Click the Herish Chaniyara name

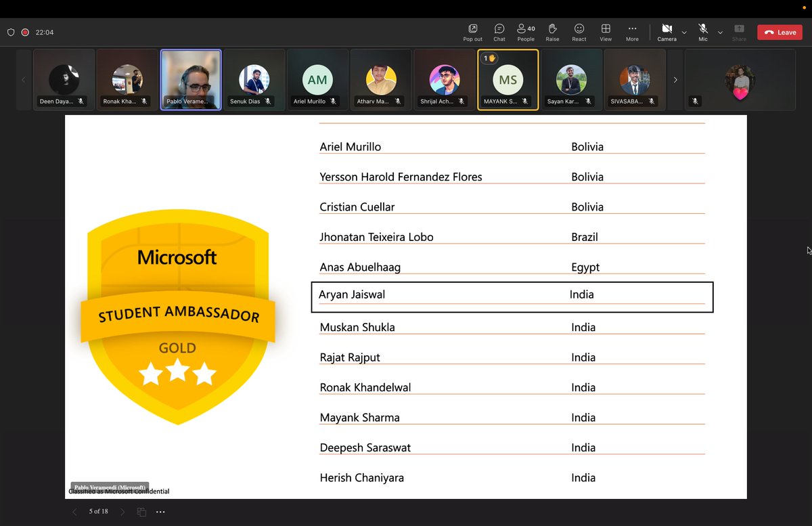pyautogui.click(x=361, y=477)
